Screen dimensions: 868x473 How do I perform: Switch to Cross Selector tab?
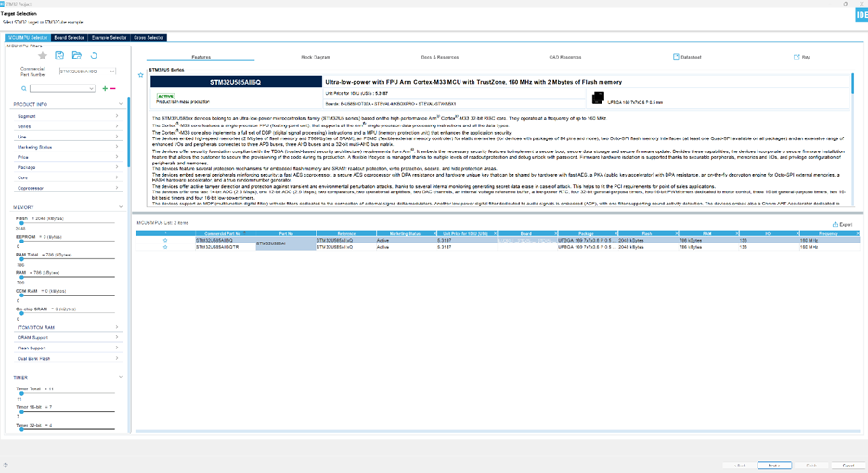pos(149,38)
